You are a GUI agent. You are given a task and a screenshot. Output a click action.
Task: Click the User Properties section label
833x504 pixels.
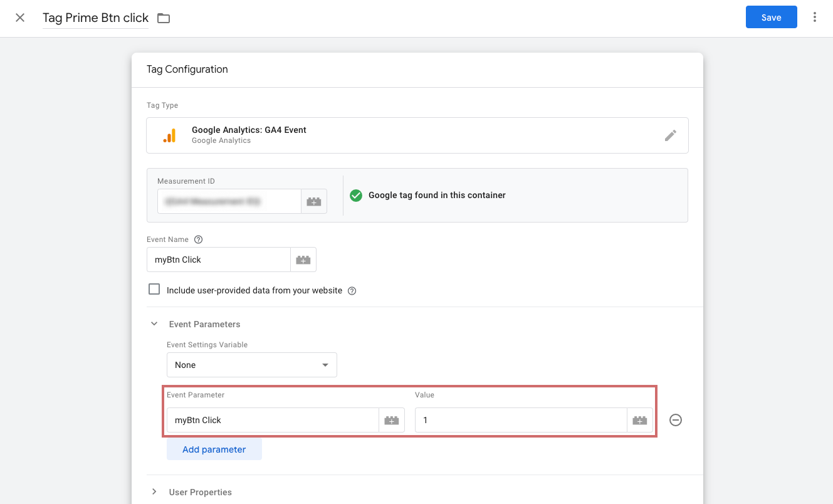point(201,492)
